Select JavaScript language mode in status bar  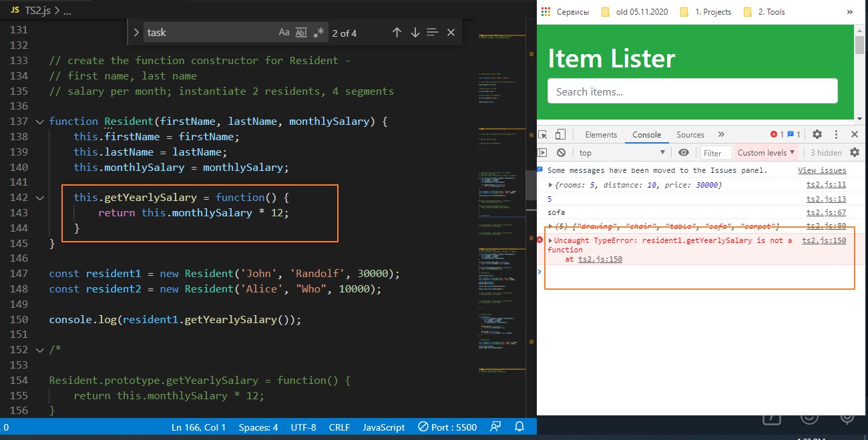(x=384, y=427)
